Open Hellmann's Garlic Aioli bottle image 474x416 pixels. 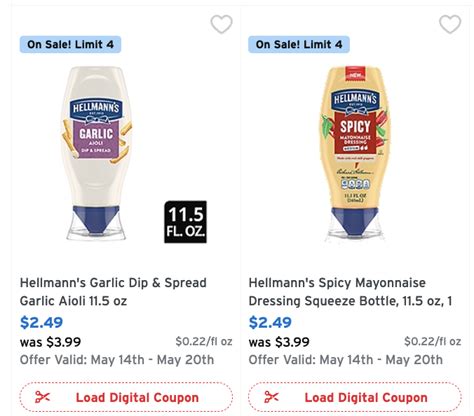(96, 153)
